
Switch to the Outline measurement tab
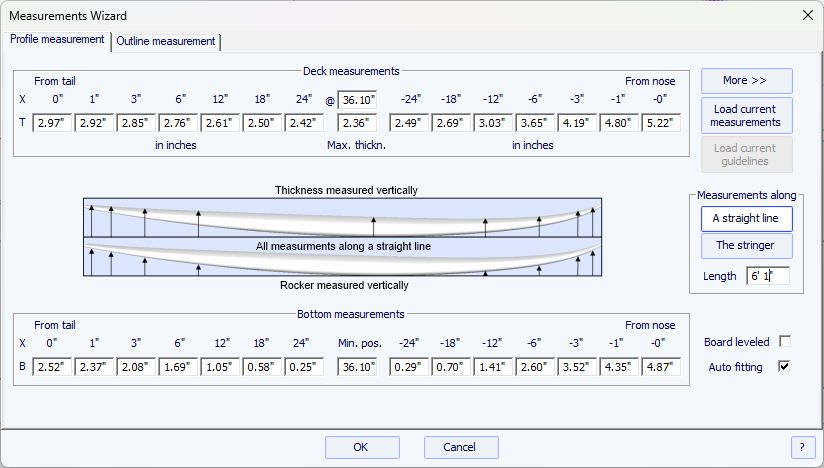(x=166, y=41)
